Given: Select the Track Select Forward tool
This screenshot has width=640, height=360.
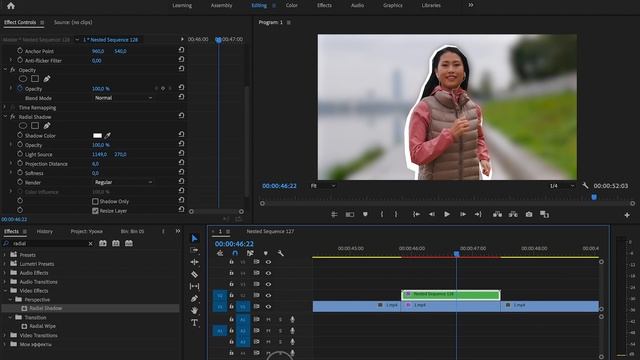Looking at the screenshot, I should click(x=195, y=250).
